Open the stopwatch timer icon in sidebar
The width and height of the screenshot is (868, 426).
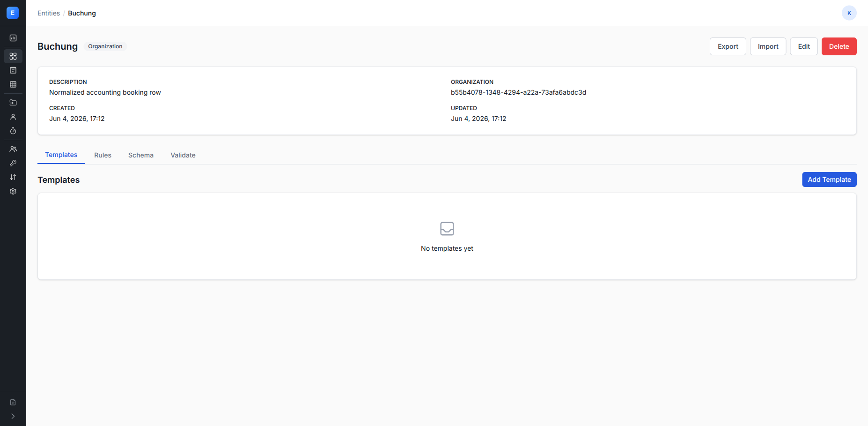(13, 131)
